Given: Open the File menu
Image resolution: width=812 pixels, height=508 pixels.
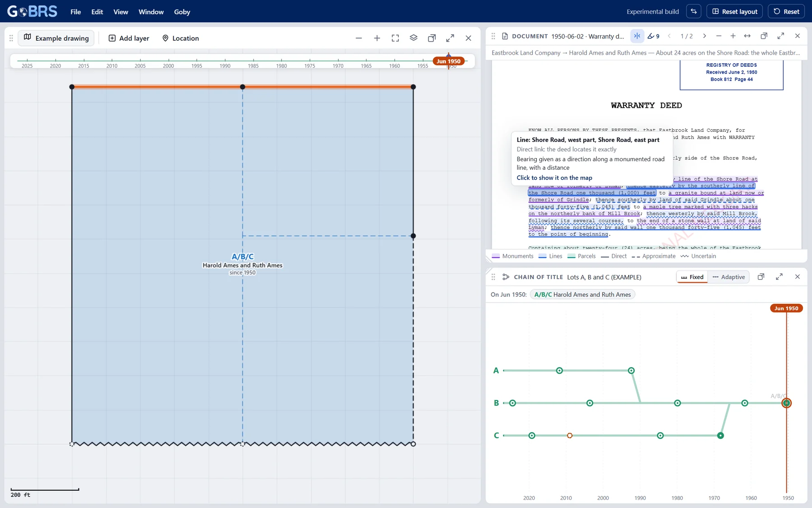Looking at the screenshot, I should (75, 12).
